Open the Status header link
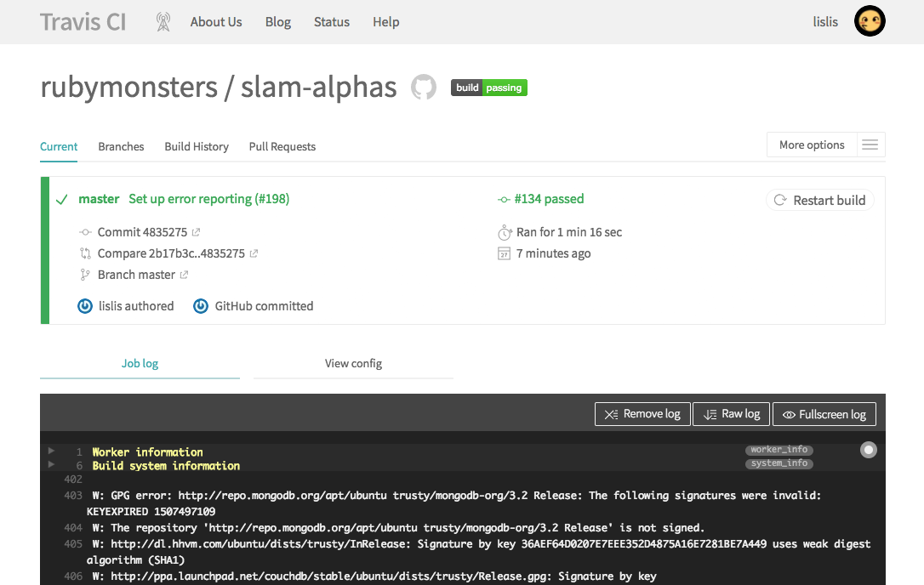 pyautogui.click(x=332, y=22)
